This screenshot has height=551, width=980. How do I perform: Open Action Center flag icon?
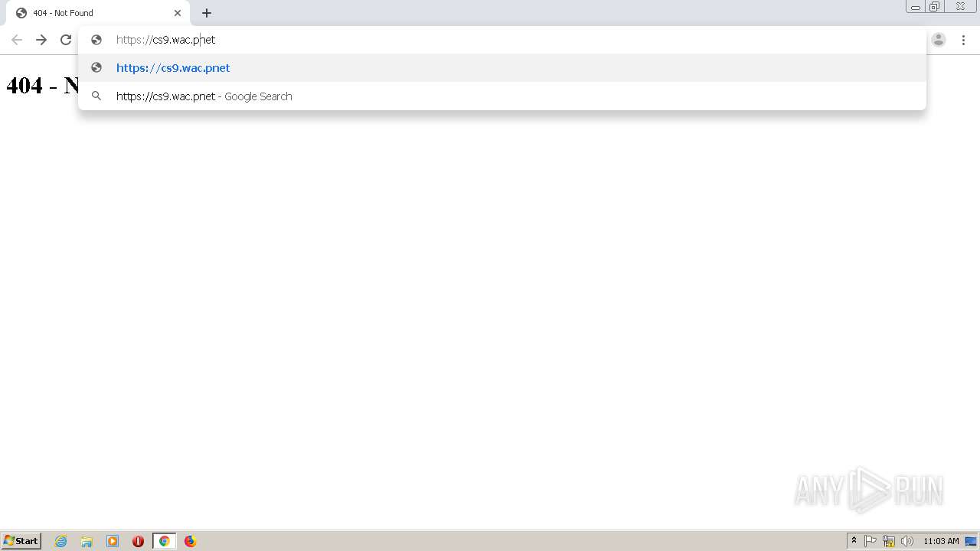[x=871, y=541]
